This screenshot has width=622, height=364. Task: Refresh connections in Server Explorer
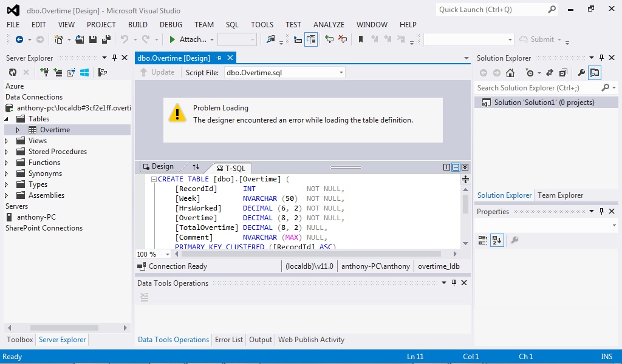[x=12, y=72]
